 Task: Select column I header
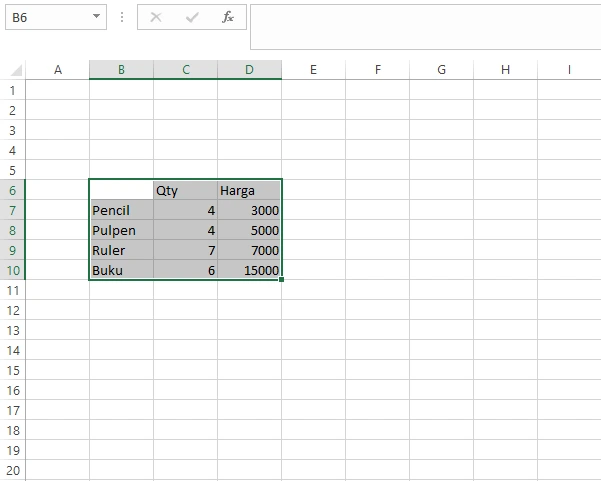click(569, 70)
